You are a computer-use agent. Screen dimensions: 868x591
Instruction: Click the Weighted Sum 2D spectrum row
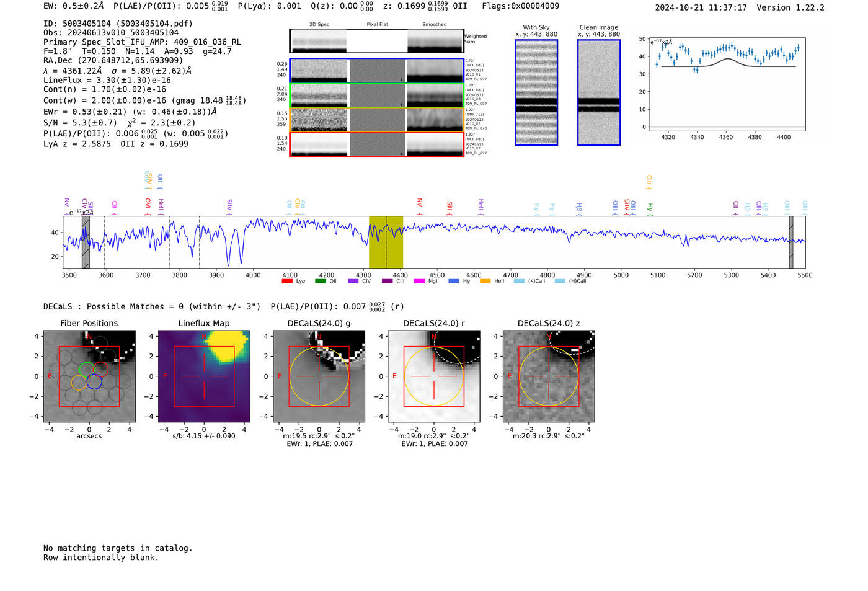[377, 41]
